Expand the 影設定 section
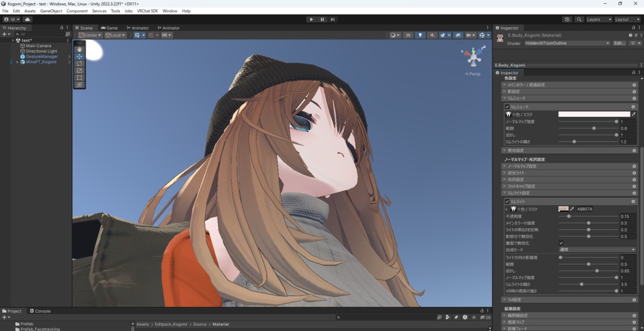 pyautogui.click(x=569, y=92)
